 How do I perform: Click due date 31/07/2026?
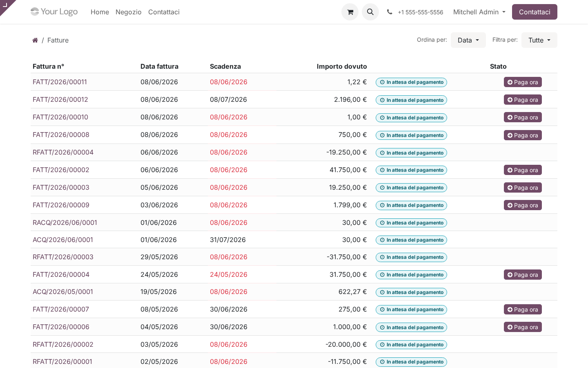coord(228,240)
